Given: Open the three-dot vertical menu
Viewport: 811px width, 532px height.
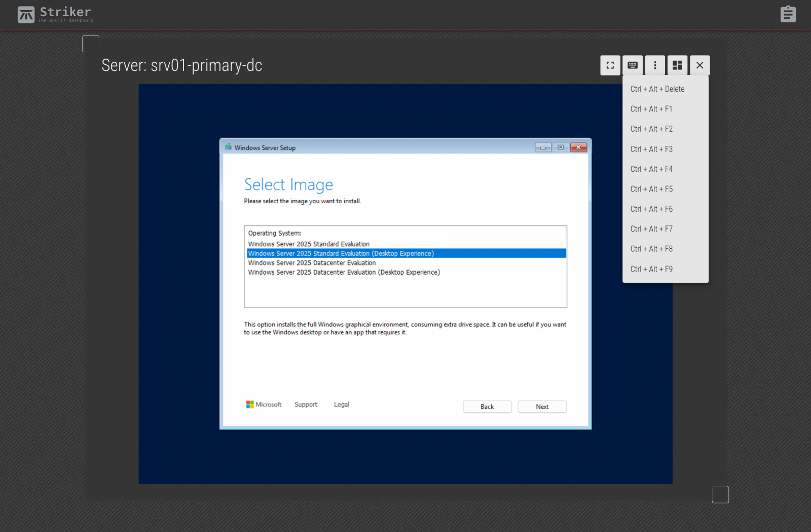Looking at the screenshot, I should 655,65.
